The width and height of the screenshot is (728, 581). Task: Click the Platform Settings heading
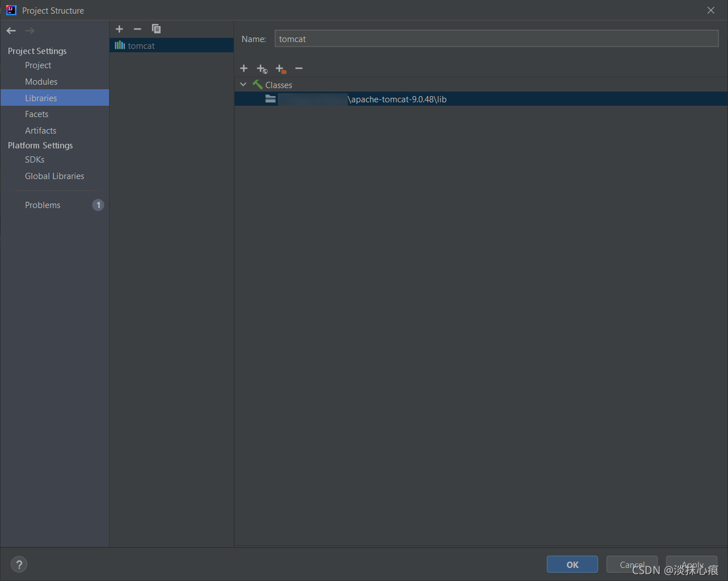tap(40, 146)
